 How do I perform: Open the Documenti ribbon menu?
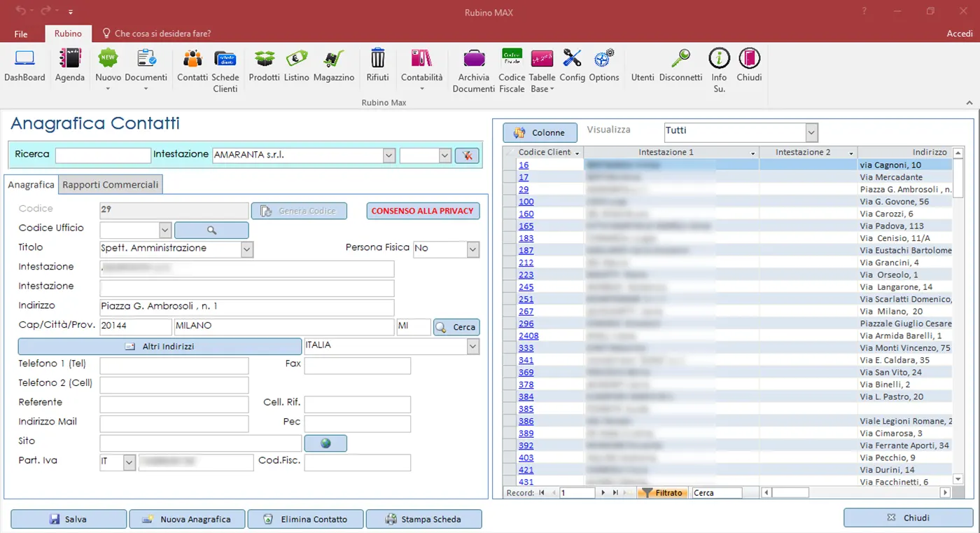[x=146, y=69]
